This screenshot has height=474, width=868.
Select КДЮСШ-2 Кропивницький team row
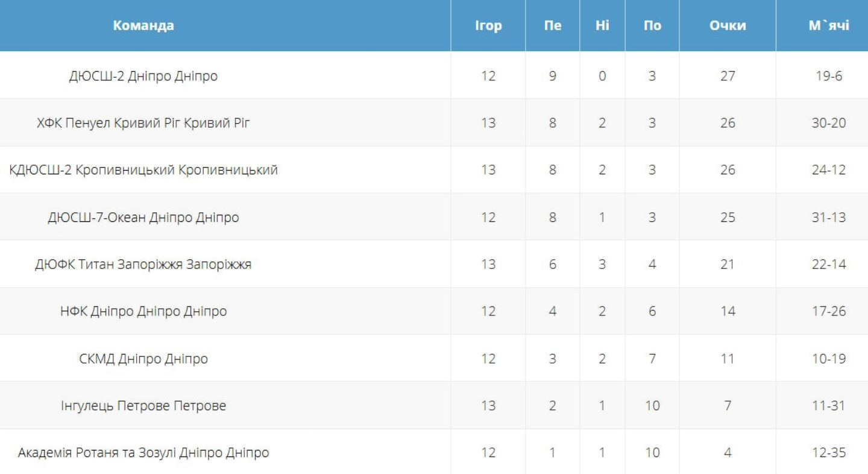coord(143,170)
